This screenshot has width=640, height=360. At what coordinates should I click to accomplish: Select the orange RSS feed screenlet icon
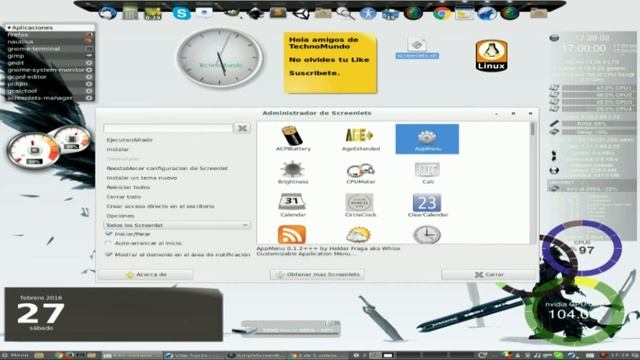click(291, 235)
